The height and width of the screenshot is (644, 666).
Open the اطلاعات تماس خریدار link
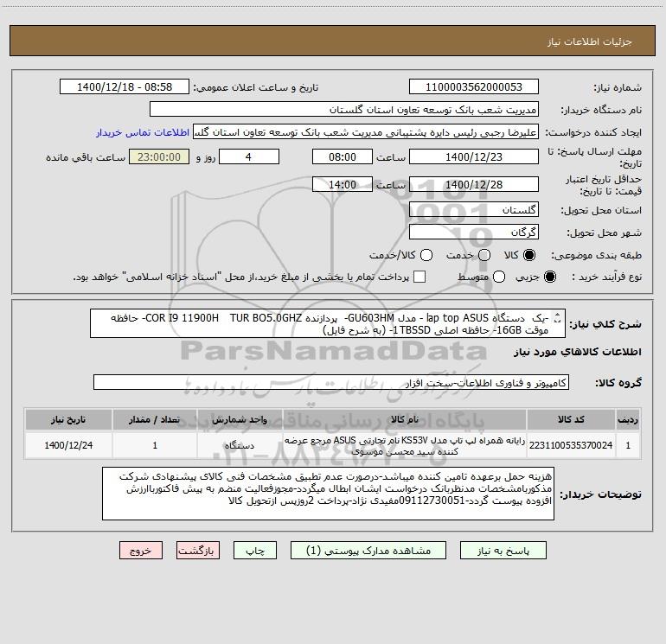tap(143, 132)
